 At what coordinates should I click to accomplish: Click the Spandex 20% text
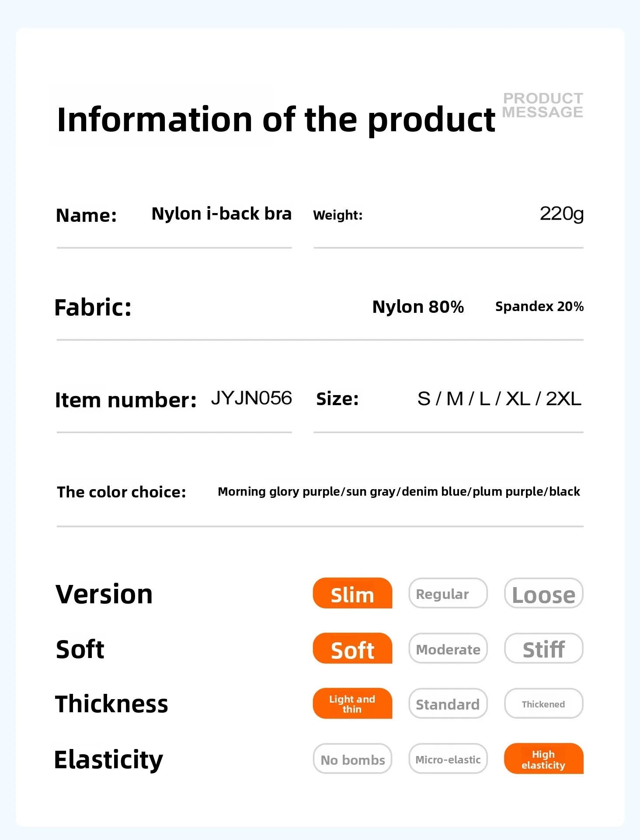click(539, 306)
